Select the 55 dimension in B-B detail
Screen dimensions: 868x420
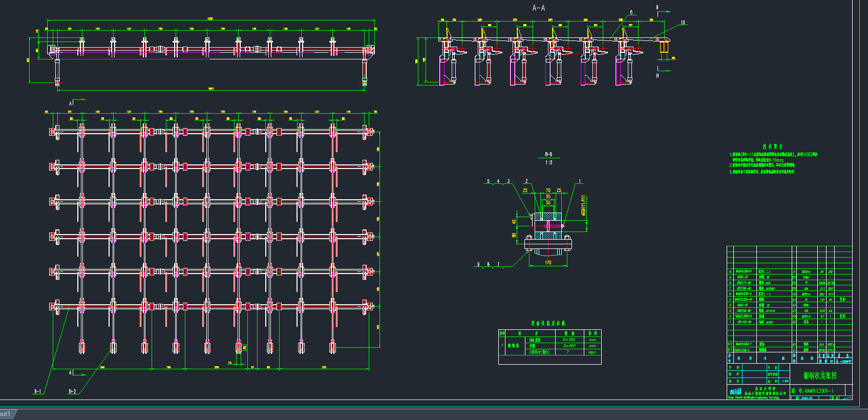[548, 197]
